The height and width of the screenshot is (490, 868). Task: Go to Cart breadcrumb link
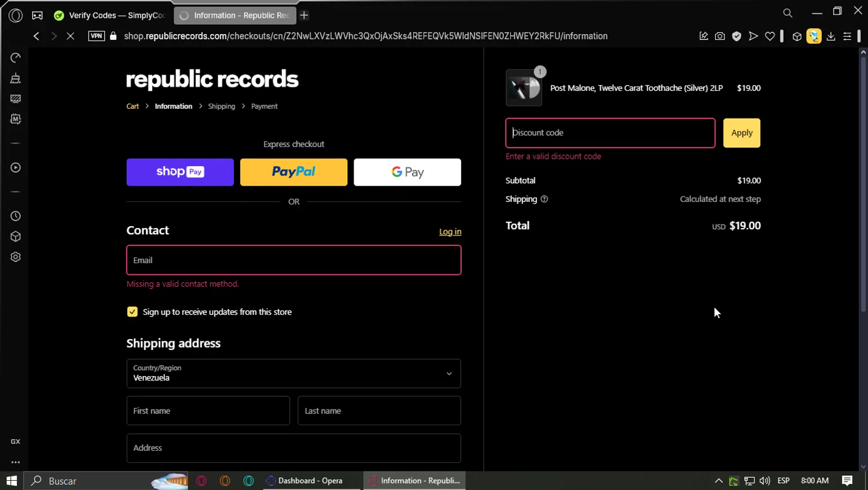click(133, 106)
